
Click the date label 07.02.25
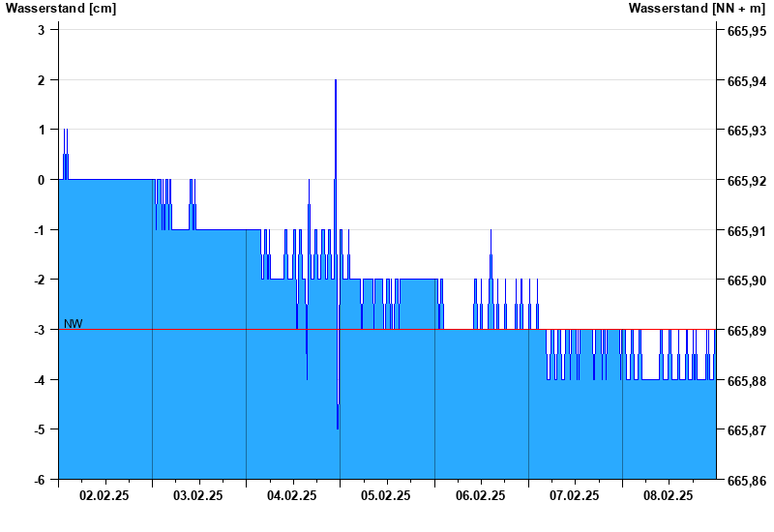click(x=574, y=495)
